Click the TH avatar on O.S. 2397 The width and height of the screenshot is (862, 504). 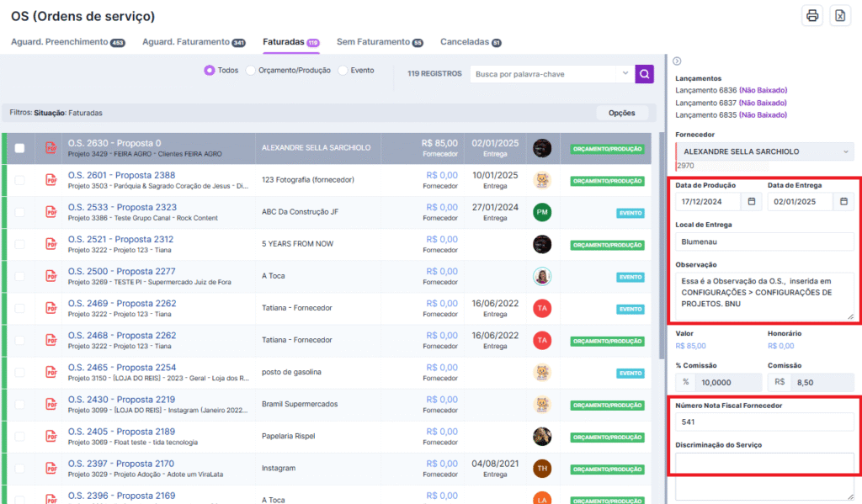pos(542,469)
